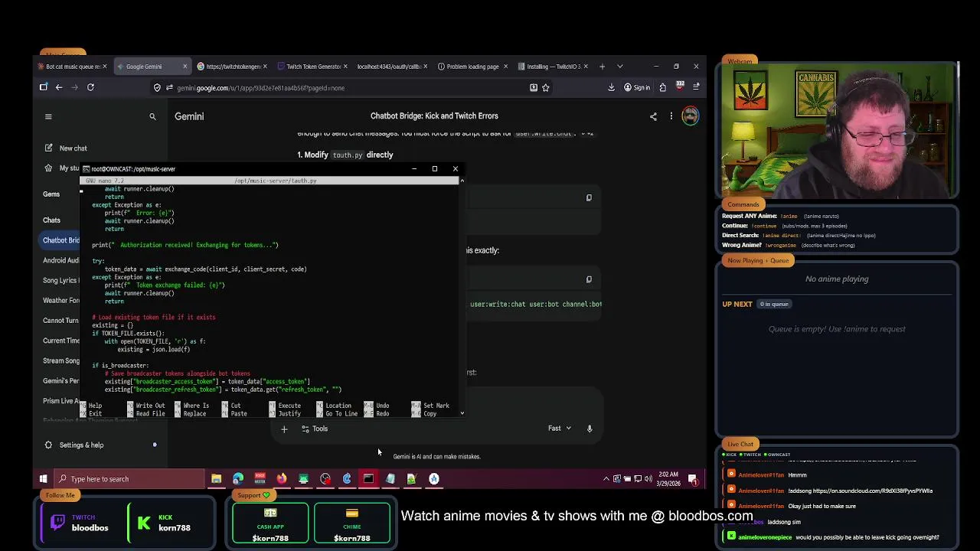The image size is (980, 551).
Task: Open the volume control in tray
Action: [x=648, y=479]
